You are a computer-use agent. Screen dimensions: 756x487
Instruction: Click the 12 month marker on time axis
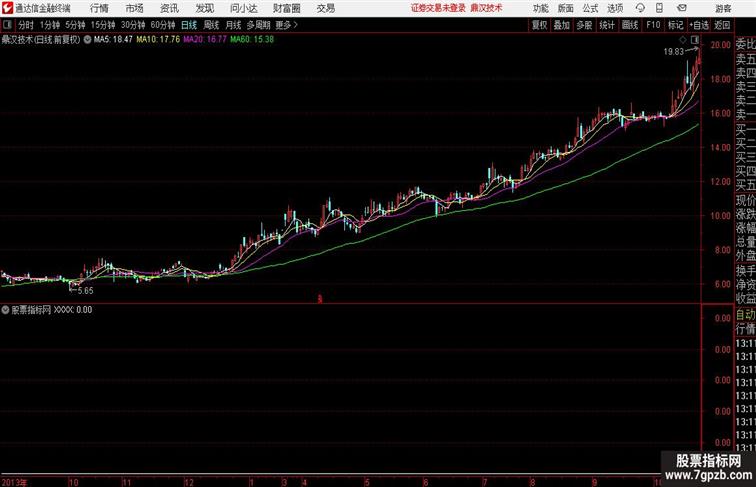coord(189,482)
